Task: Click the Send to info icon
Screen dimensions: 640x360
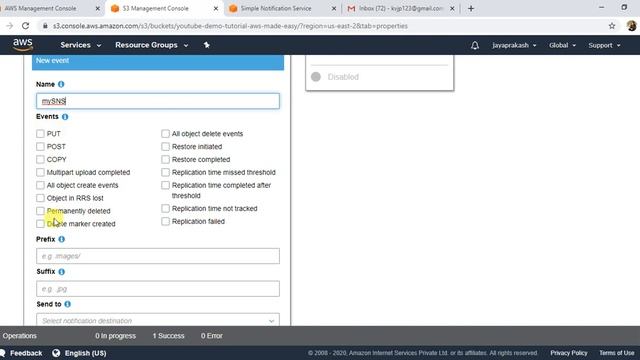Action: click(68, 304)
